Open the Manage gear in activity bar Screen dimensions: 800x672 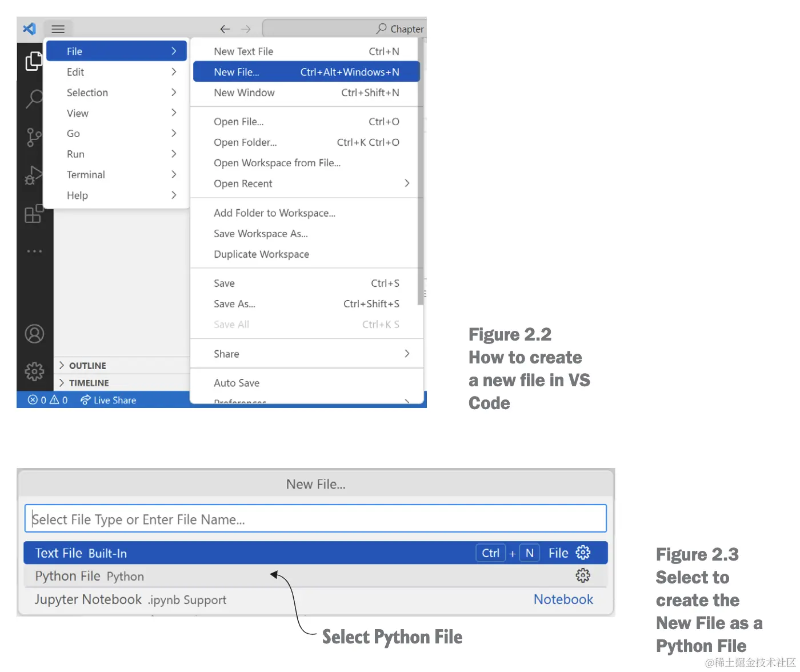click(x=34, y=371)
